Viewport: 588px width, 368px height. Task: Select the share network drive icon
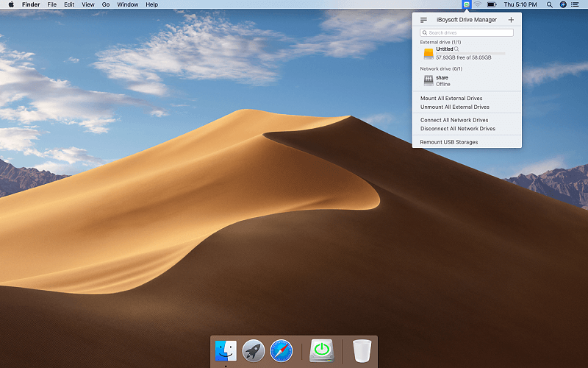click(x=428, y=80)
